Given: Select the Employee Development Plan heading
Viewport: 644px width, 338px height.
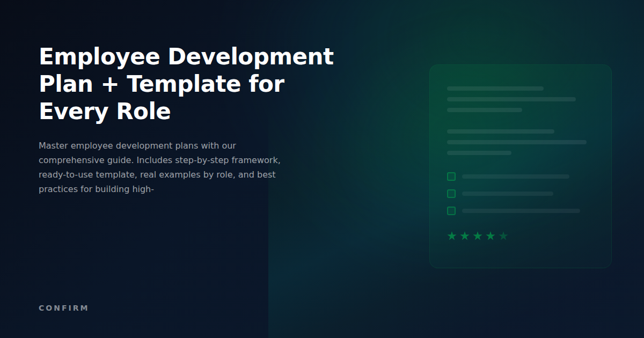Looking at the screenshot, I should (186, 84).
